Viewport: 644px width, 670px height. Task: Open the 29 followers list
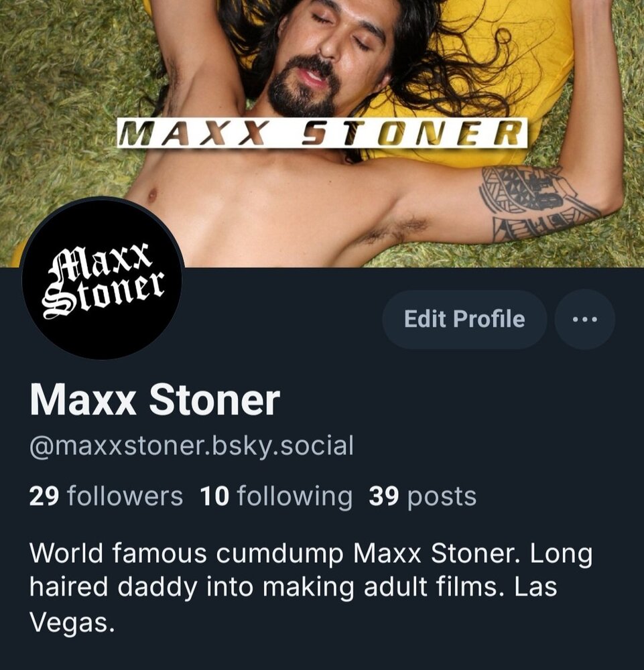tap(106, 496)
